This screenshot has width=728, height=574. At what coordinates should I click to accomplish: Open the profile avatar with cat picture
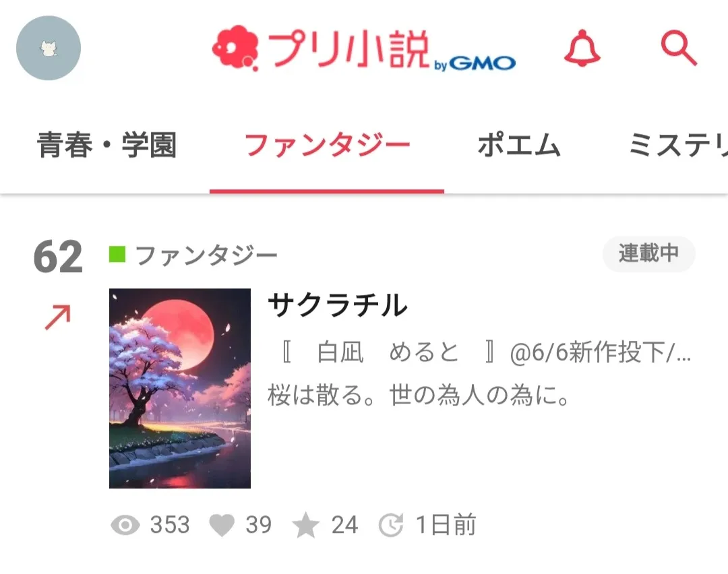49,48
